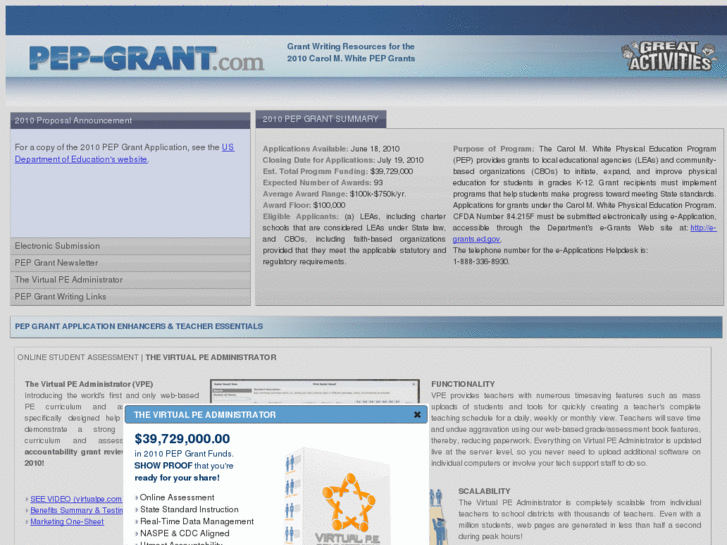Screen dimensions: 727x545
Task: Click 'Online Assessment' bullet in popup
Action: [177, 497]
